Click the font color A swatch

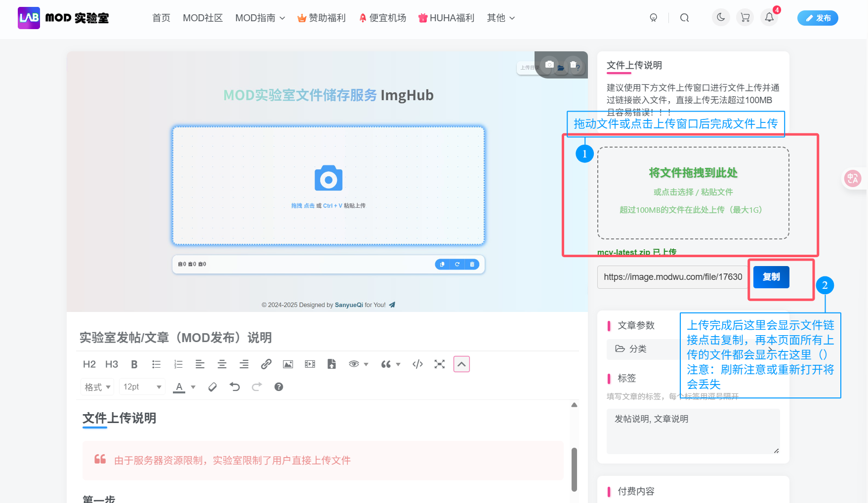click(180, 387)
